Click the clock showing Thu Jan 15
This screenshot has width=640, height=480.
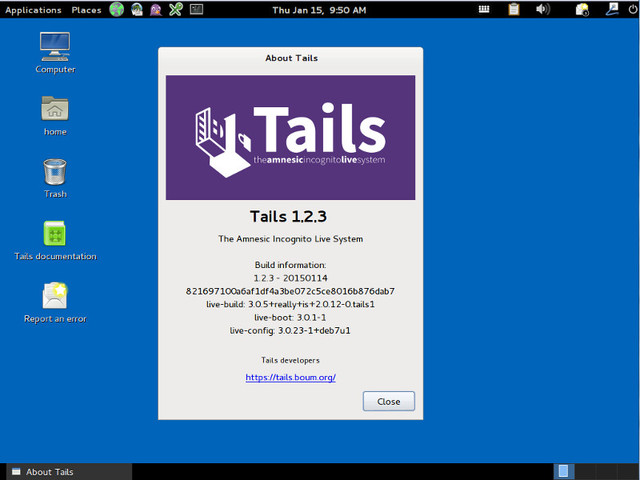[x=319, y=10]
